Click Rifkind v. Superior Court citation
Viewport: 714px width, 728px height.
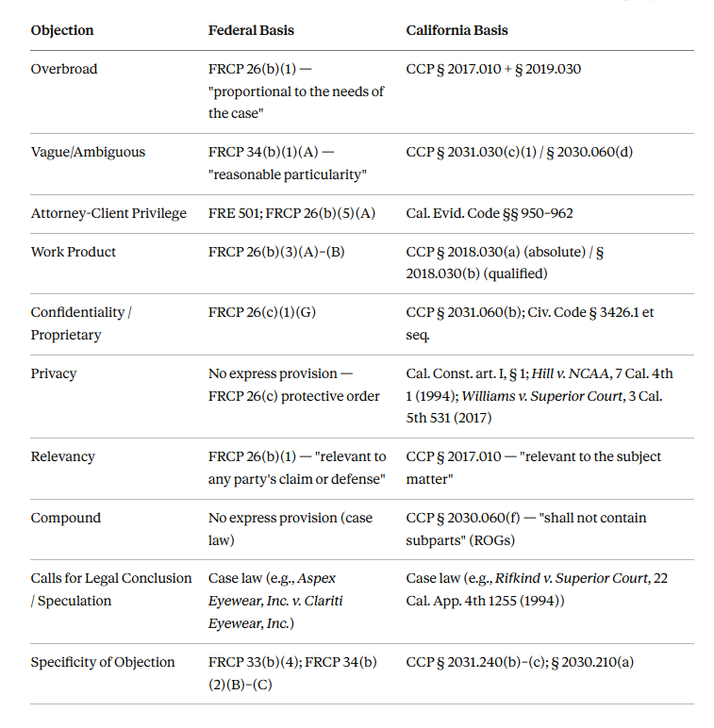point(572,578)
